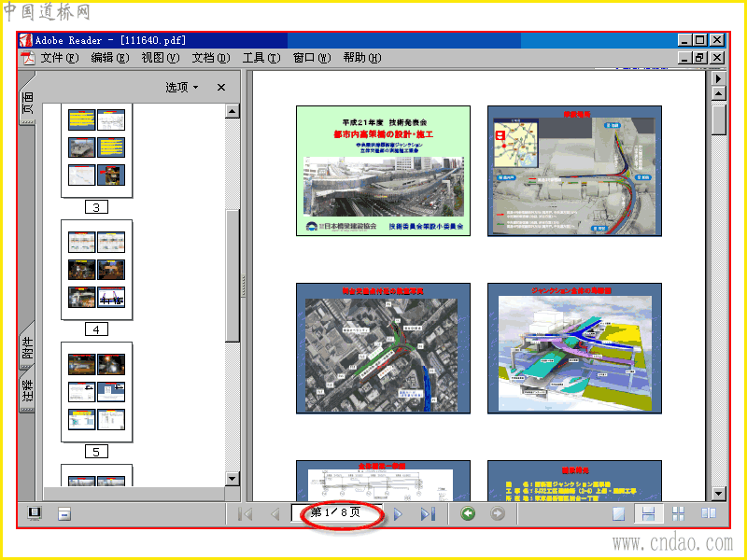Screen dimensions: 747x560
Task: Go back to previous view green arrow
Action: 468,513
